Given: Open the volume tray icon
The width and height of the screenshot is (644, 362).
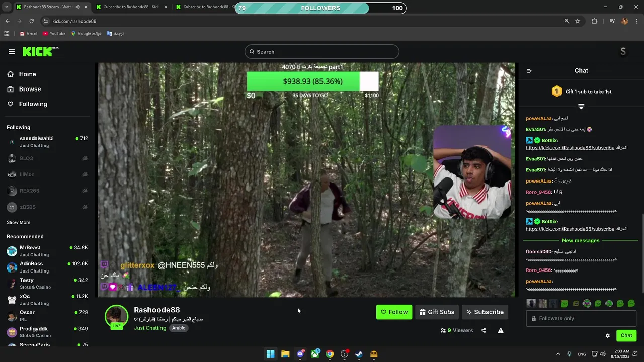Looking at the screenshot, I should (603, 354).
